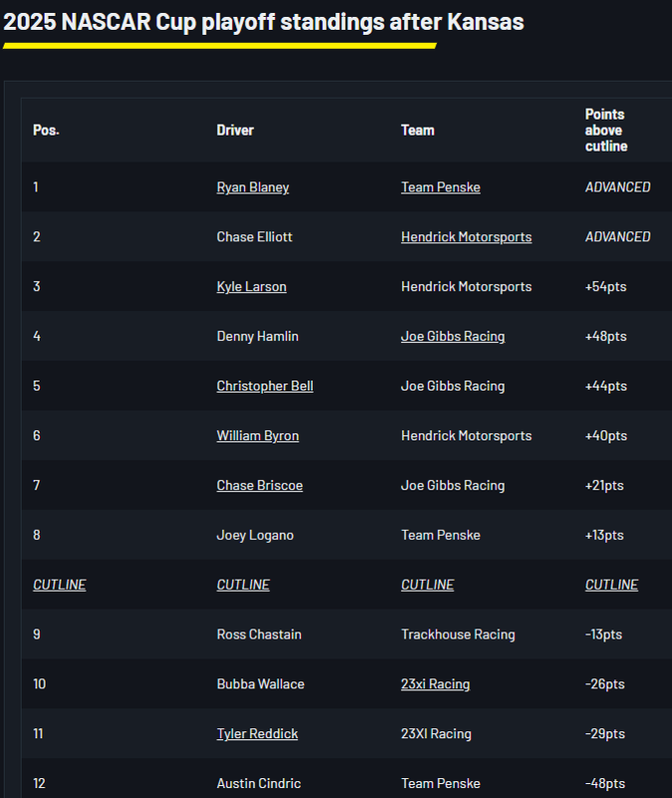
Task: Click the CUTLINE link under Driver column
Action: [x=243, y=585]
